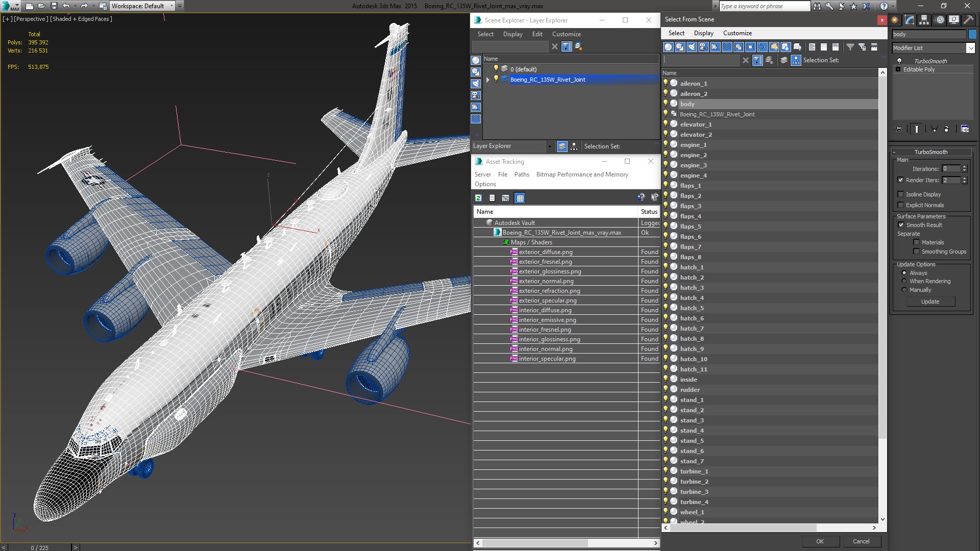This screenshot has width=980, height=551.
Task: Increase Iterations spinner value
Action: tap(964, 167)
